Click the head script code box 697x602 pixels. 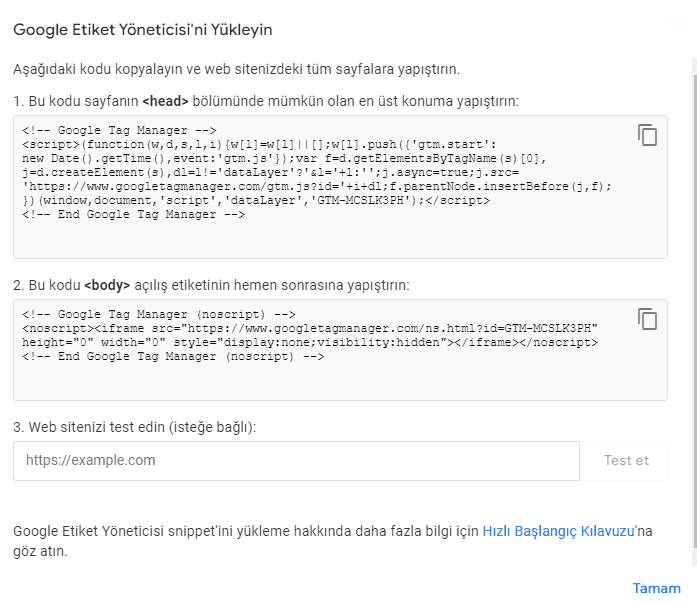[340, 187]
